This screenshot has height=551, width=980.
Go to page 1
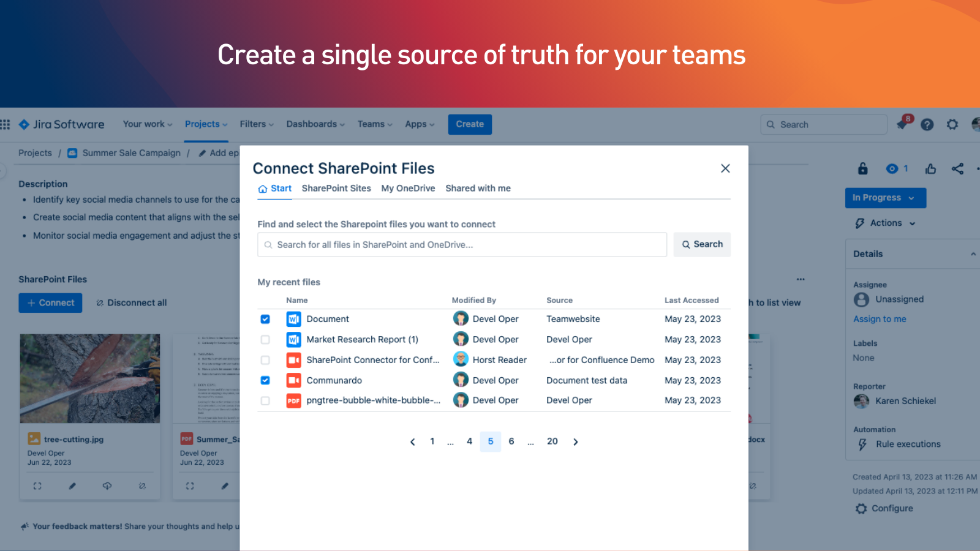tap(432, 441)
